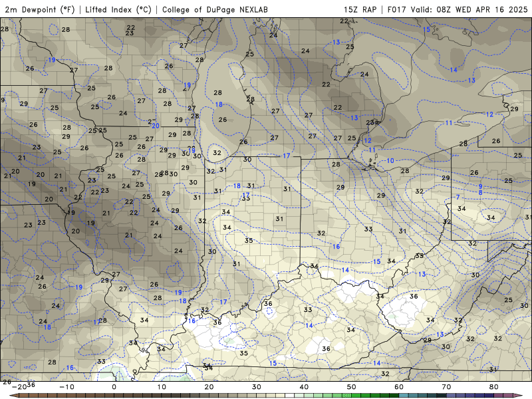Click the "40" label on the color scale

click(304, 387)
